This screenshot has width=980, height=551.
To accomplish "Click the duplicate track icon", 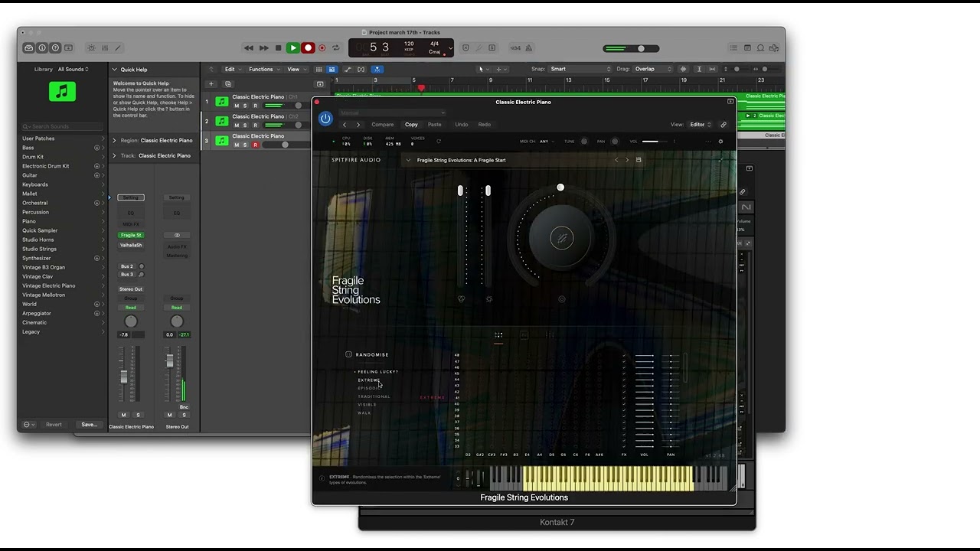I will 227,84.
